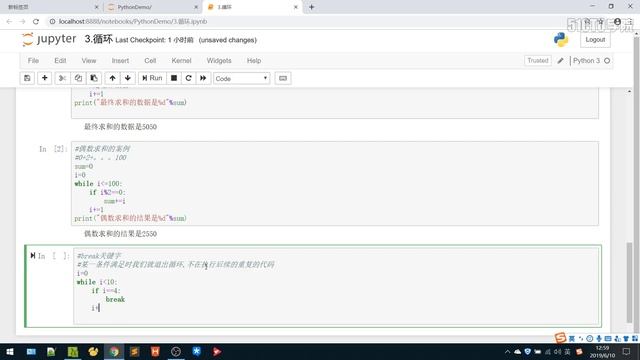Screen dimensions: 640x360
Task: Open the File menu
Action: pyautogui.click(x=33, y=60)
